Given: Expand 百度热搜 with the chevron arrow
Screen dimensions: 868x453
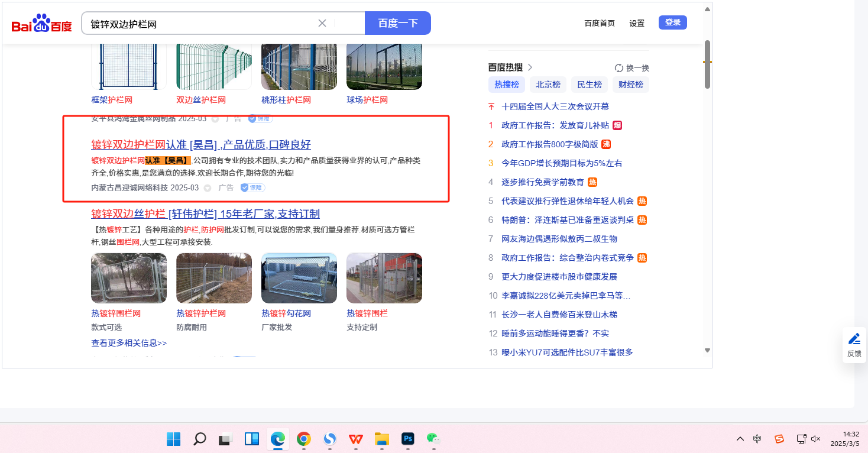Looking at the screenshot, I should pos(530,67).
